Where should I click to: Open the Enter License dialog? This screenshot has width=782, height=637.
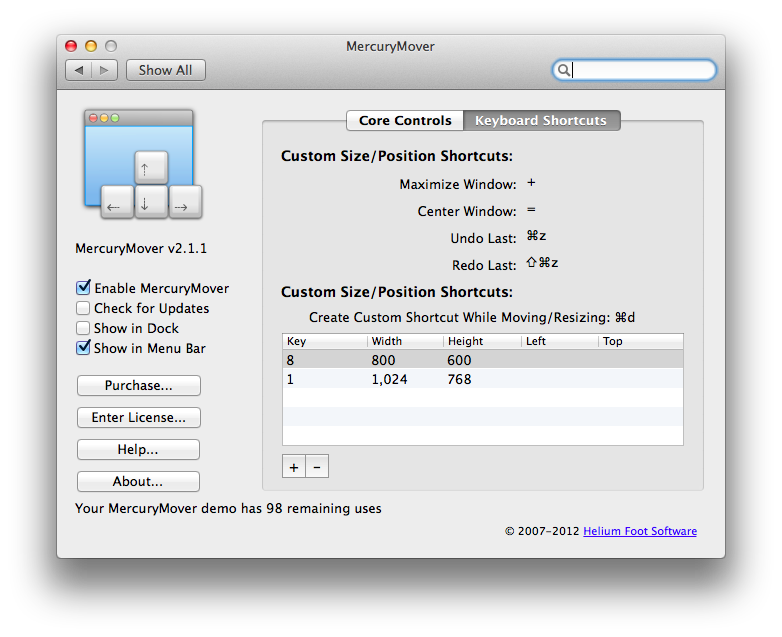[x=138, y=418]
